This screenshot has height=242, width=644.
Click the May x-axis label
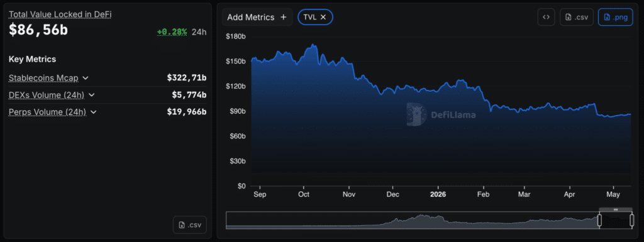[613, 194]
